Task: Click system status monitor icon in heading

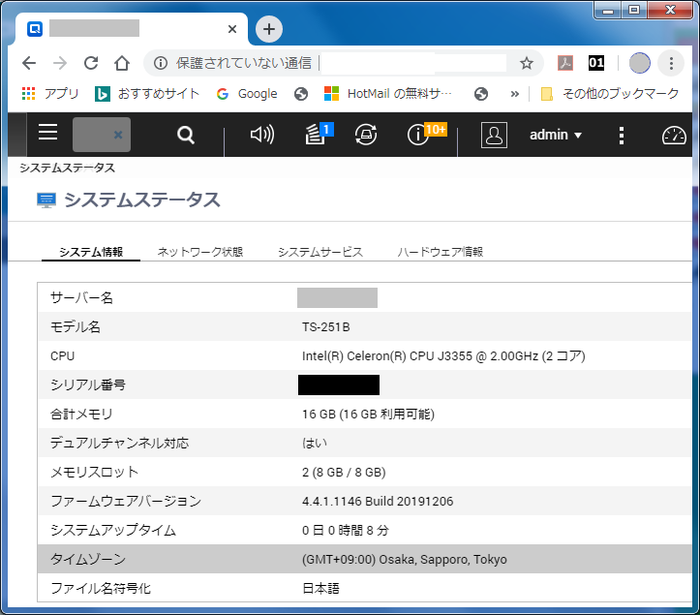Action: (x=46, y=200)
